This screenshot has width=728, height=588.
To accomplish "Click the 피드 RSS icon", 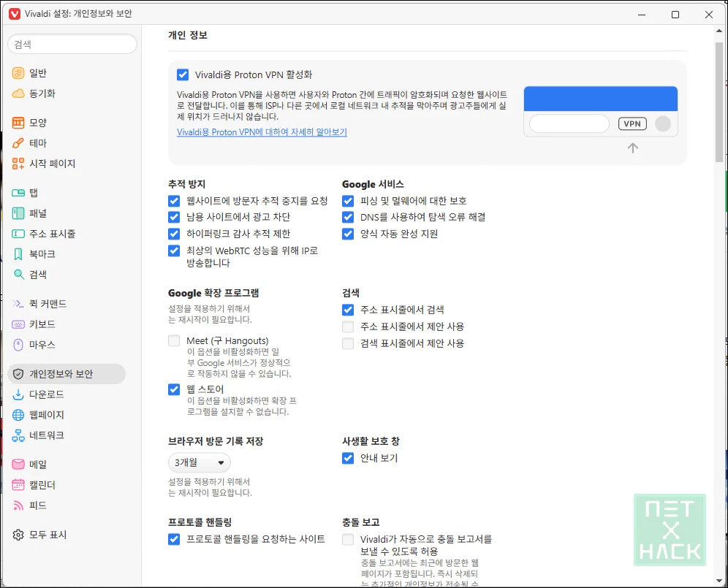I will pyautogui.click(x=18, y=505).
